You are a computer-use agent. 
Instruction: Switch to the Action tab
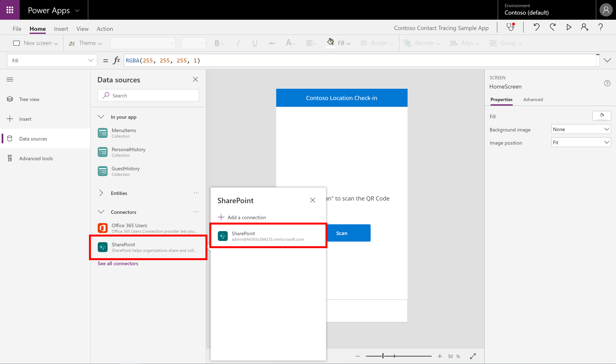click(105, 28)
